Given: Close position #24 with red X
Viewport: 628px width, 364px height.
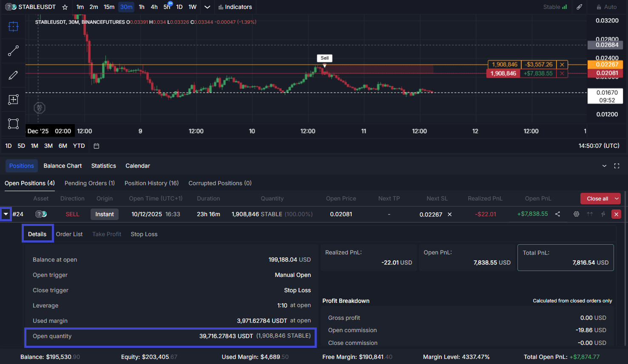Looking at the screenshot, I should (616, 214).
